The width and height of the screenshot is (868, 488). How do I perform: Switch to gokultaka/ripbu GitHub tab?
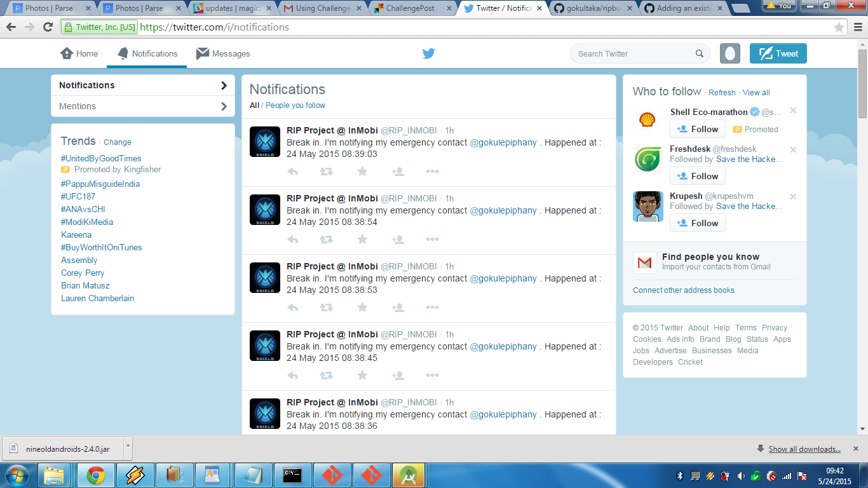click(592, 8)
